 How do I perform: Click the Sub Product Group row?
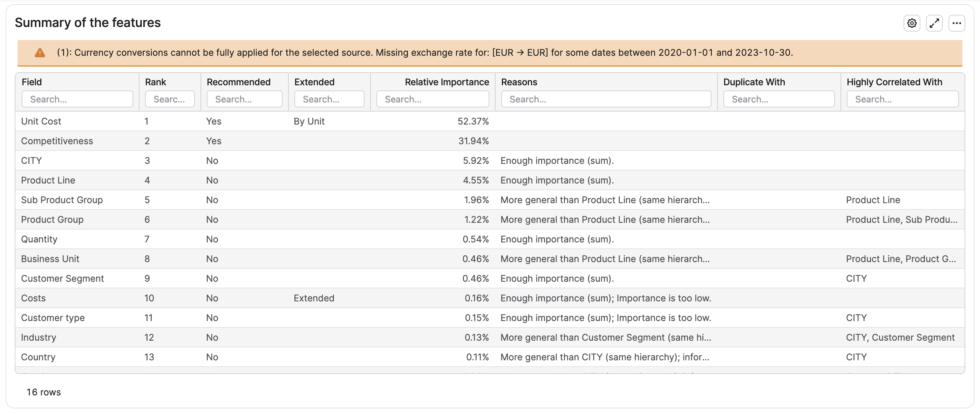coord(490,200)
